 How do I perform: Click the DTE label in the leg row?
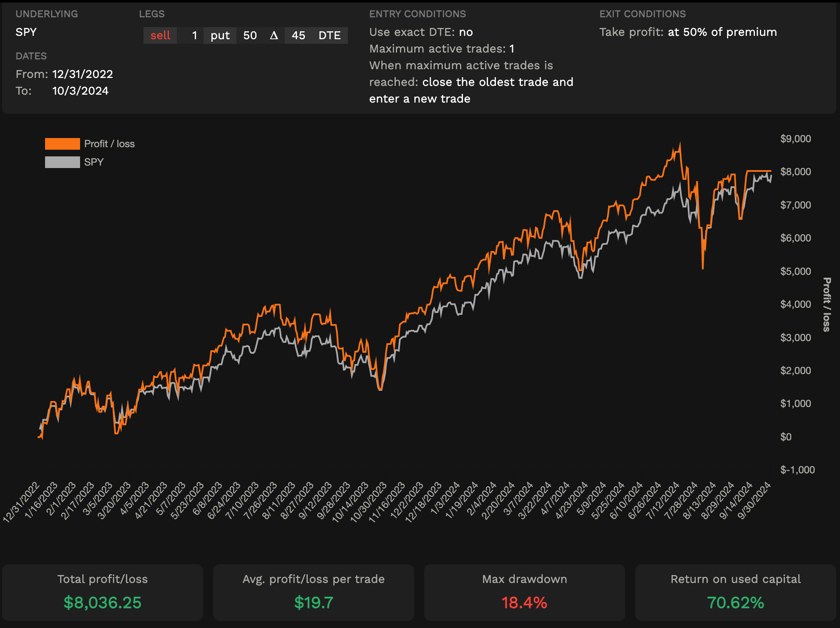click(329, 35)
